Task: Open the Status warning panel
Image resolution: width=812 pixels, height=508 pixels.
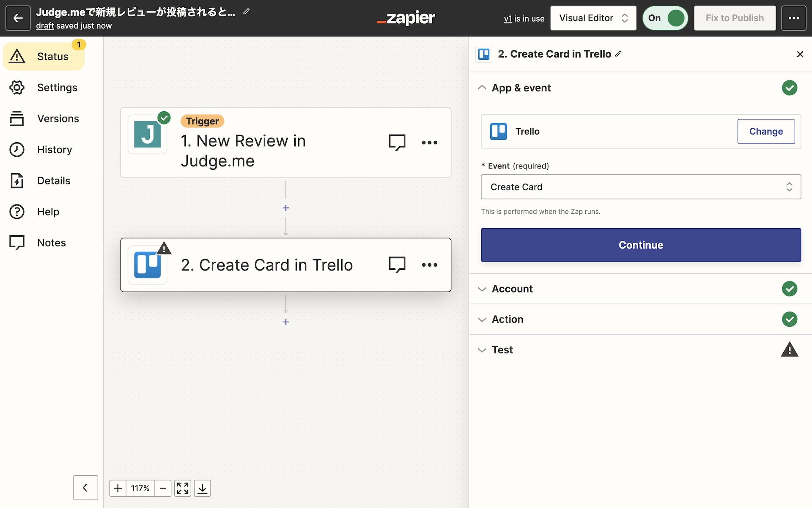Action: click(x=44, y=56)
